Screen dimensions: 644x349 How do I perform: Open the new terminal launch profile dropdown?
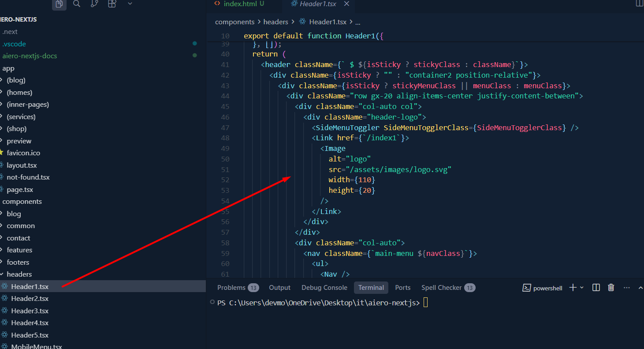point(582,288)
